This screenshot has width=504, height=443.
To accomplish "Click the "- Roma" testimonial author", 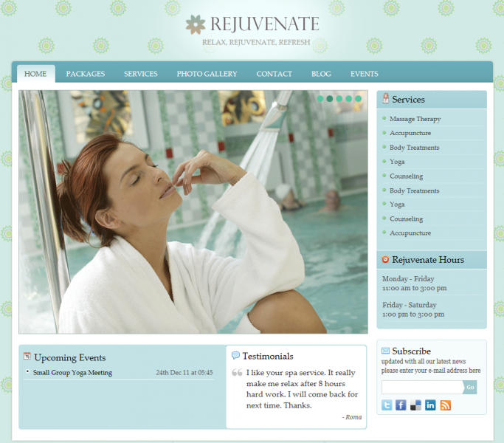I will [352, 417].
